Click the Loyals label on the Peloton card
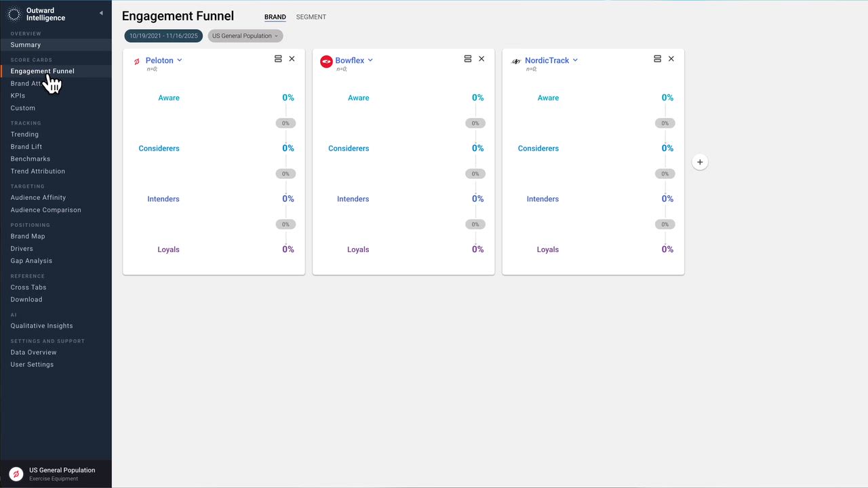 (168, 249)
